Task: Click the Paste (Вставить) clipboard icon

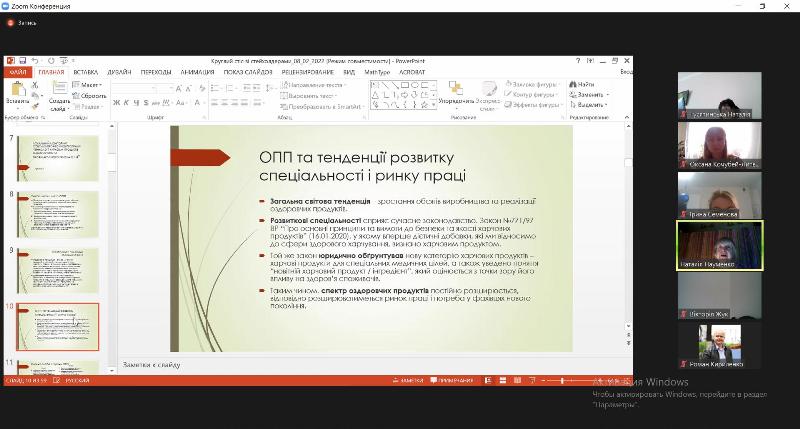Action: coord(18,89)
